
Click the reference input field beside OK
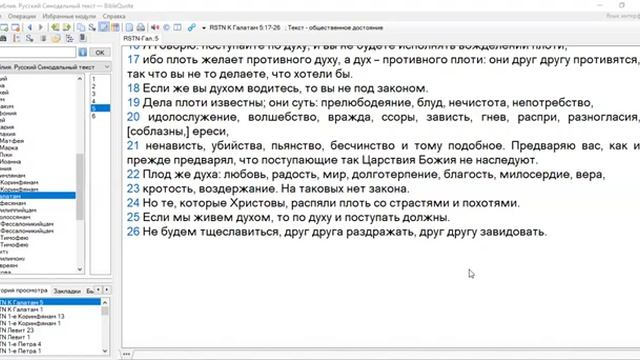click(x=38, y=52)
